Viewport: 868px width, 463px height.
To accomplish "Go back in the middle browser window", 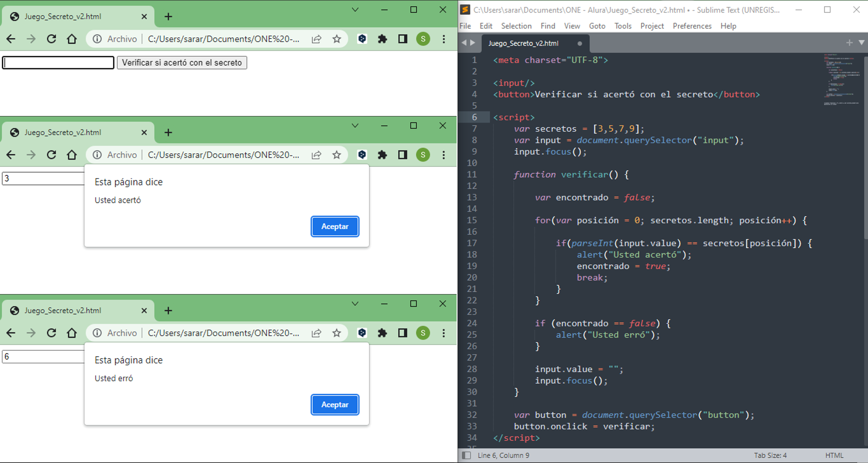I will click(11, 155).
